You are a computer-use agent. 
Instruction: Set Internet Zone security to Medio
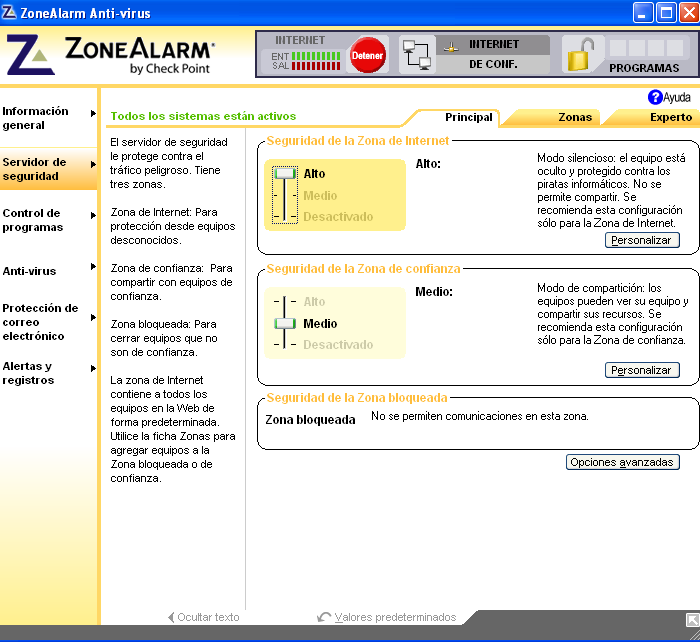click(x=320, y=196)
